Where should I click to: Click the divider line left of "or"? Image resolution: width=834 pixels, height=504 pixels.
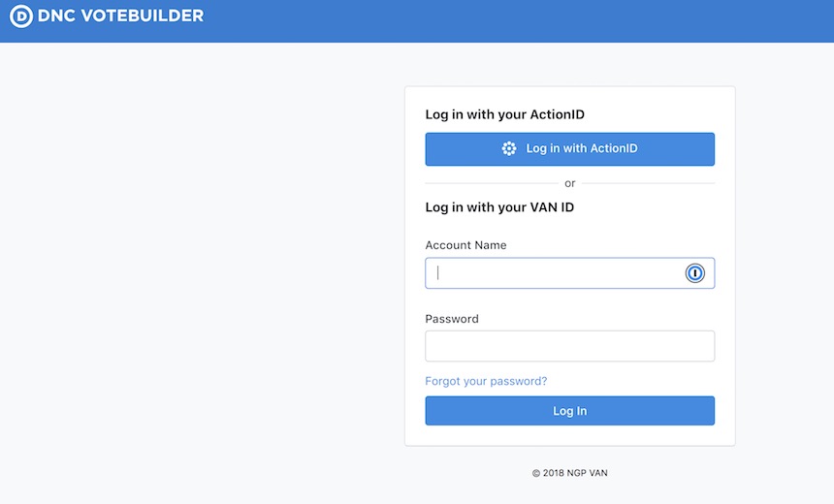(492, 183)
